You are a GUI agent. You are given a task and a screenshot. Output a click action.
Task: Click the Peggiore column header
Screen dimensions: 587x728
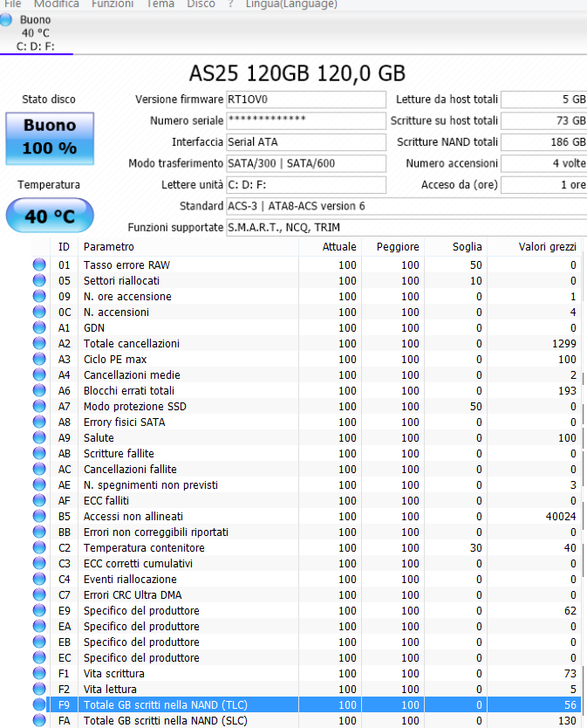click(x=392, y=247)
